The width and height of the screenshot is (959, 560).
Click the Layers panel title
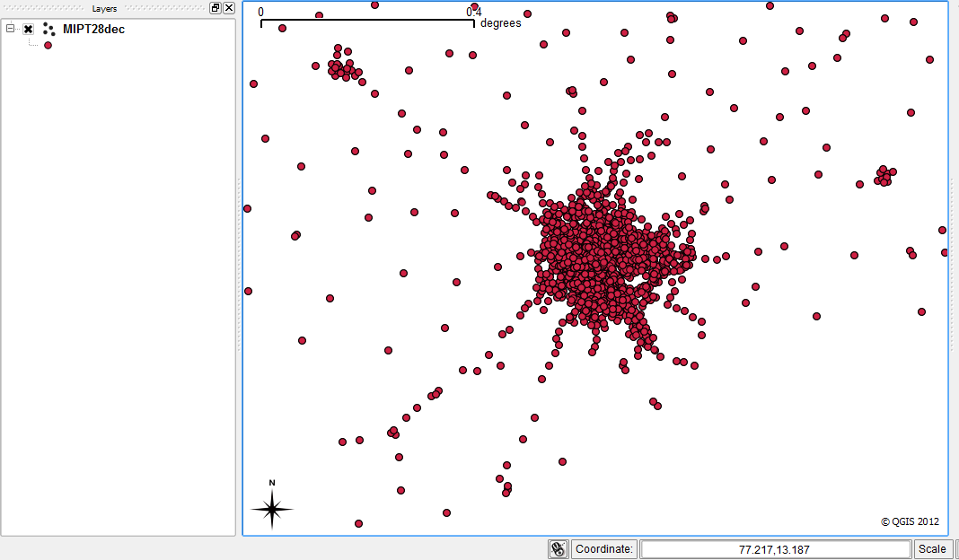click(104, 9)
